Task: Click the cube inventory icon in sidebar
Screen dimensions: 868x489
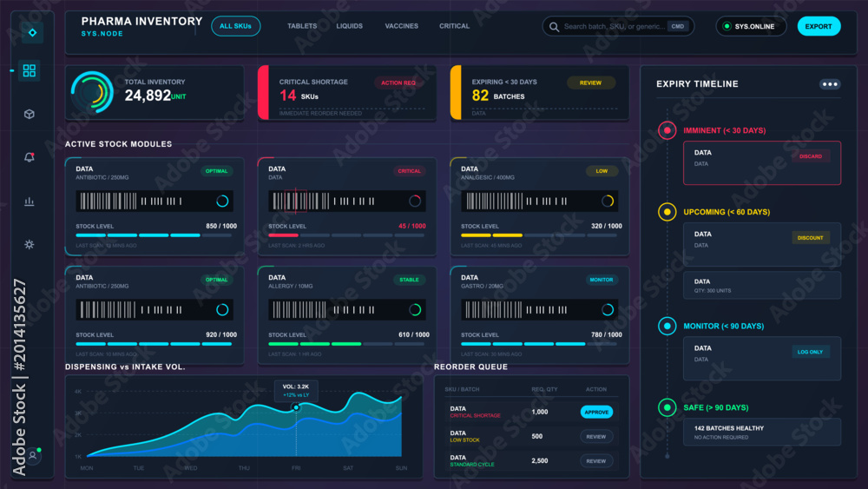Action: pyautogui.click(x=30, y=114)
